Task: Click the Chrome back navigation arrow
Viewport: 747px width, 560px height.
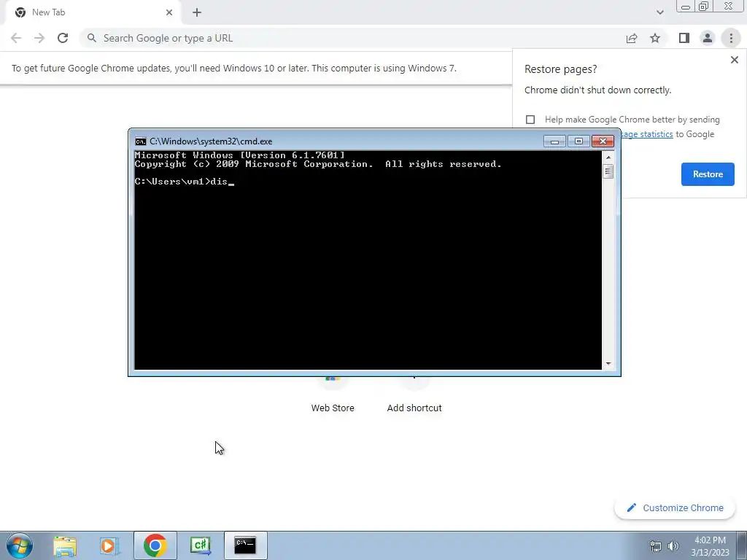Action: coord(16,38)
